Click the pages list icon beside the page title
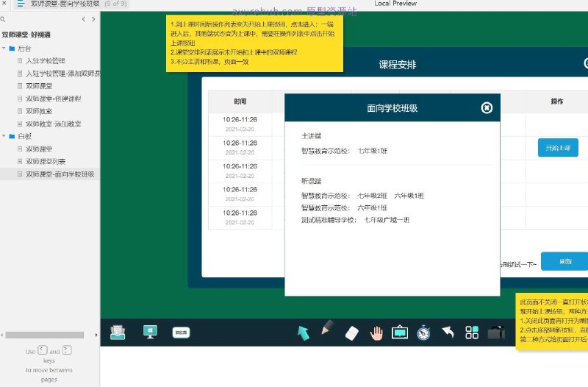Image resolution: width=588 pixels, height=387 pixels. coord(21,4)
